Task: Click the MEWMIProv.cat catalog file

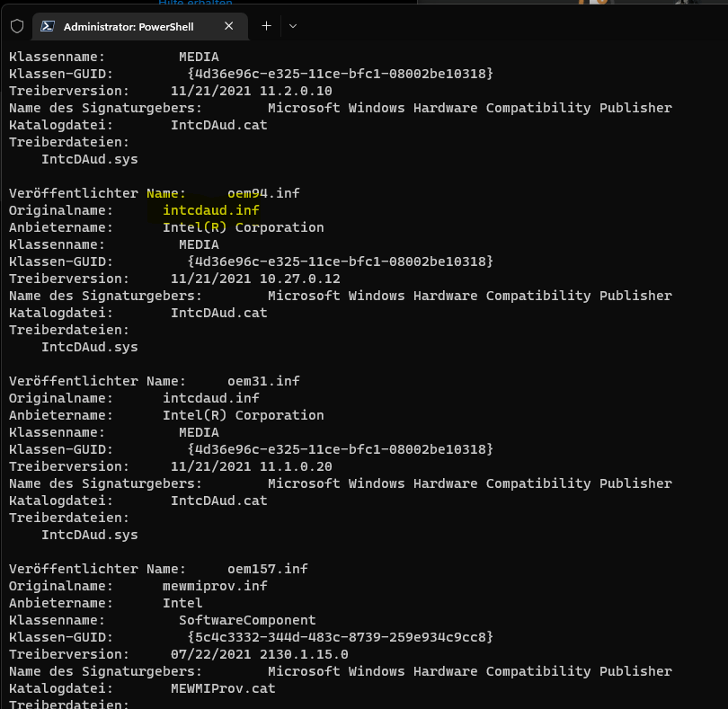Action: click(x=223, y=688)
